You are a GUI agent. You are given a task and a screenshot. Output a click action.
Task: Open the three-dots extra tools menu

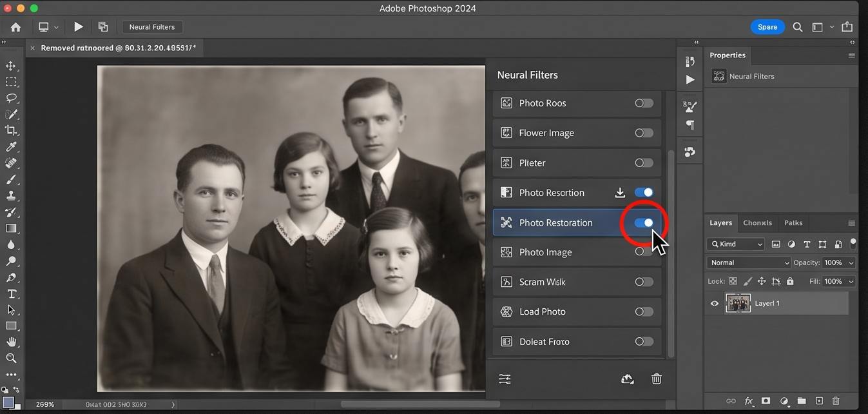tap(11, 375)
